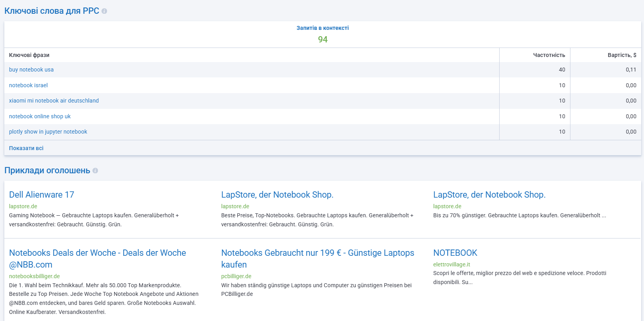Select frequency 10 in xiaomi mi notebook row

562,101
